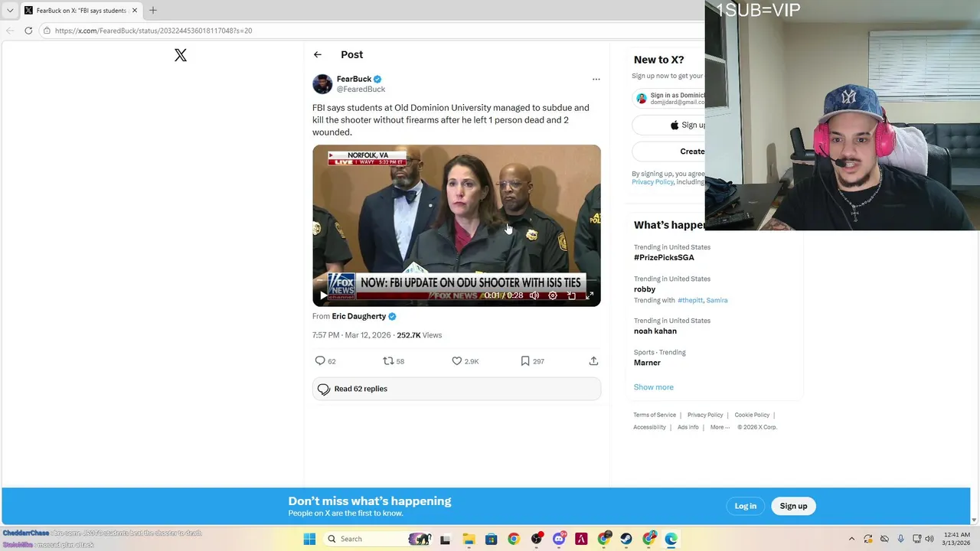Open Microsoft Store from the taskbar
Image resolution: width=980 pixels, height=551 pixels.
pos(491,539)
